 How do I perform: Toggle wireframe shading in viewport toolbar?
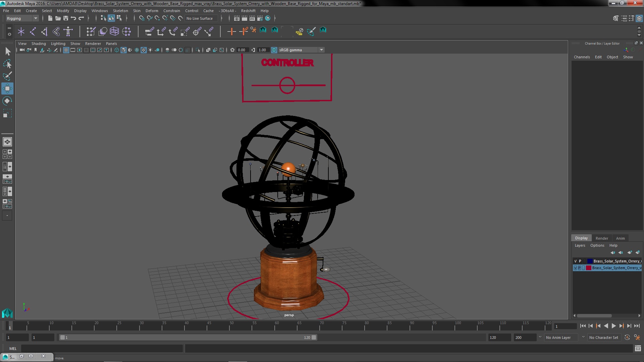tap(117, 50)
